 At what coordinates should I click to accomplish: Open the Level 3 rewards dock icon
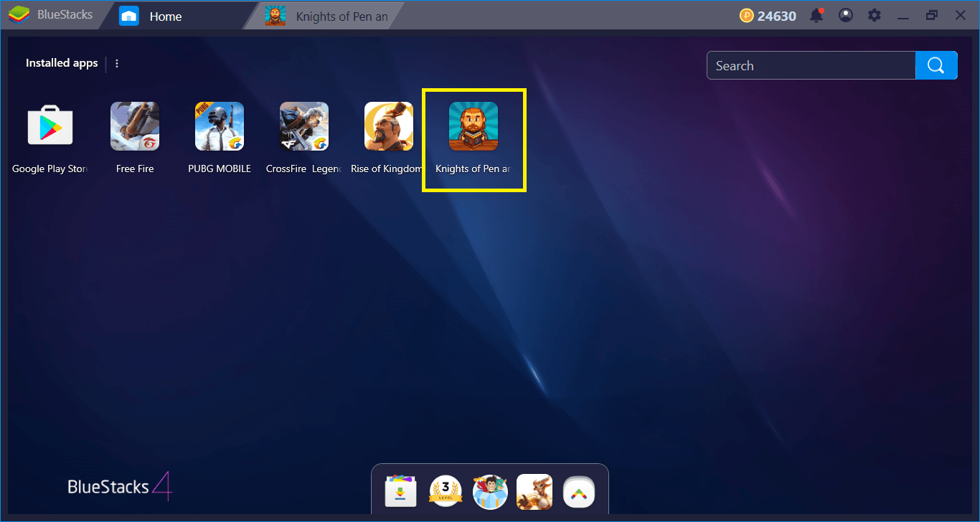(x=446, y=492)
